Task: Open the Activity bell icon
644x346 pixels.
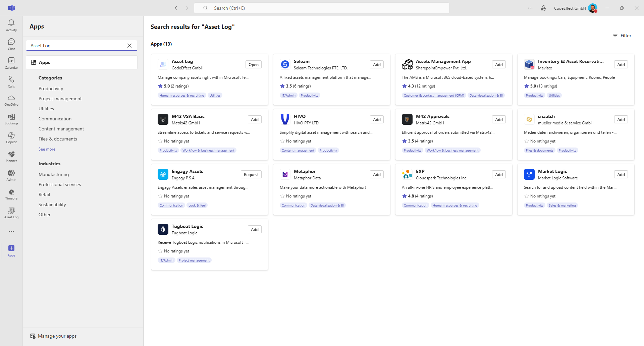Action: (11, 25)
